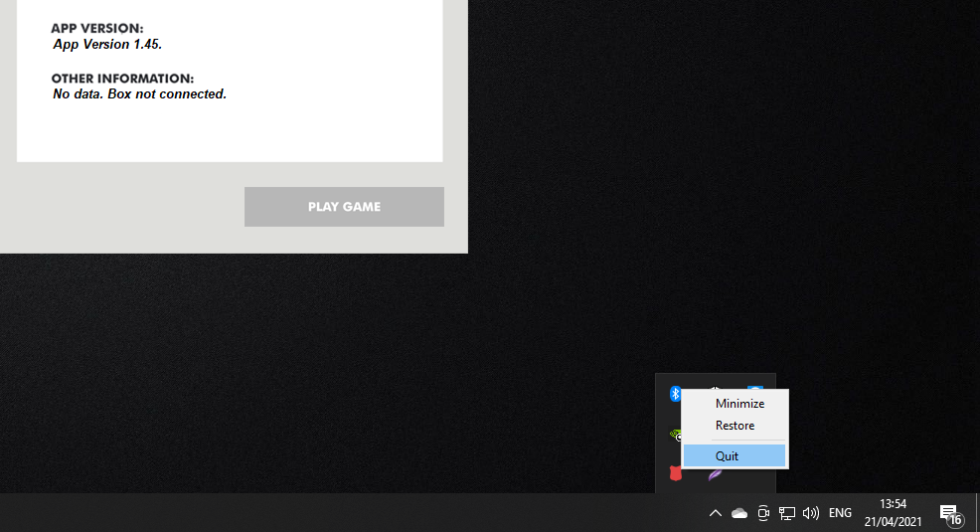980x532 pixels.
Task: Collapse the hidden icons tray chevron
Action: 716,513
